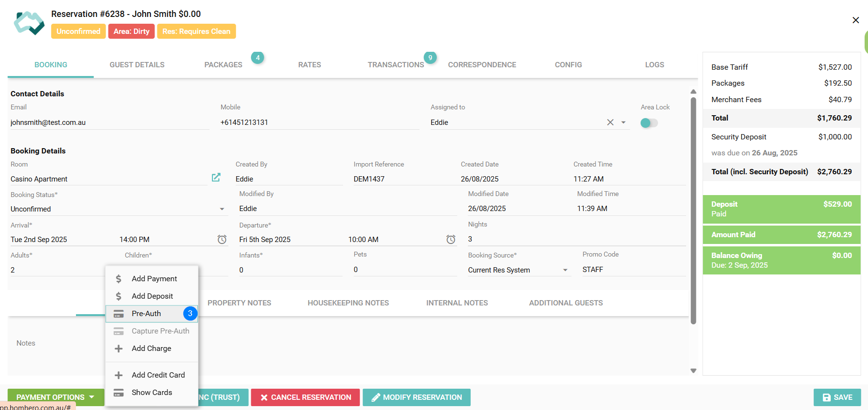The image size is (868, 410).
Task: Toggle the Area Lock switch
Action: tap(649, 123)
